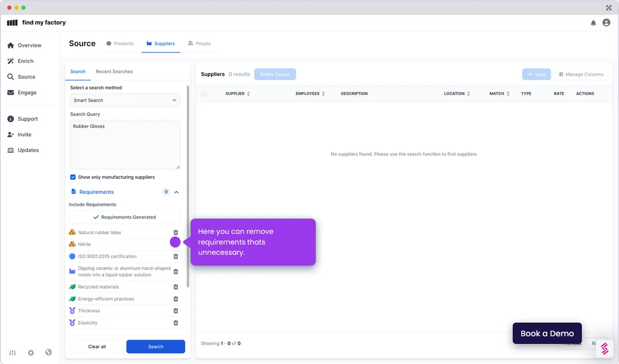This screenshot has width=619, height=364.
Task: Click the globe language icon in sidebar
Action: pyautogui.click(x=48, y=353)
